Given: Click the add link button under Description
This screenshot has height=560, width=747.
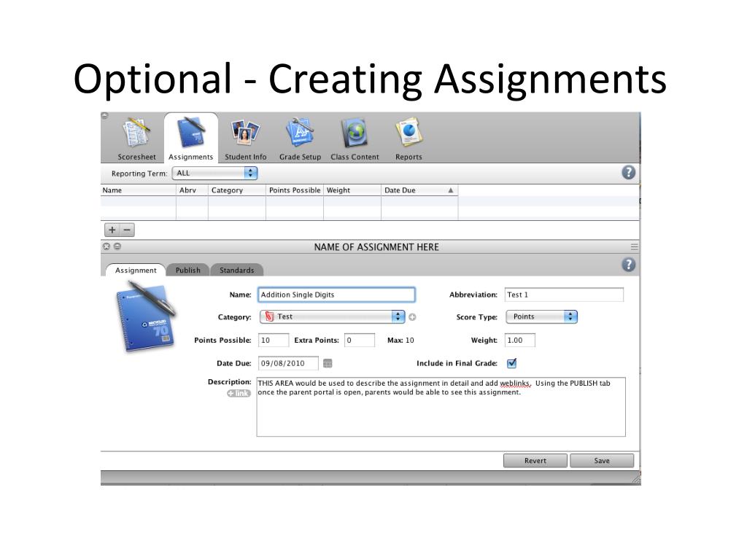Looking at the screenshot, I should 239,393.
